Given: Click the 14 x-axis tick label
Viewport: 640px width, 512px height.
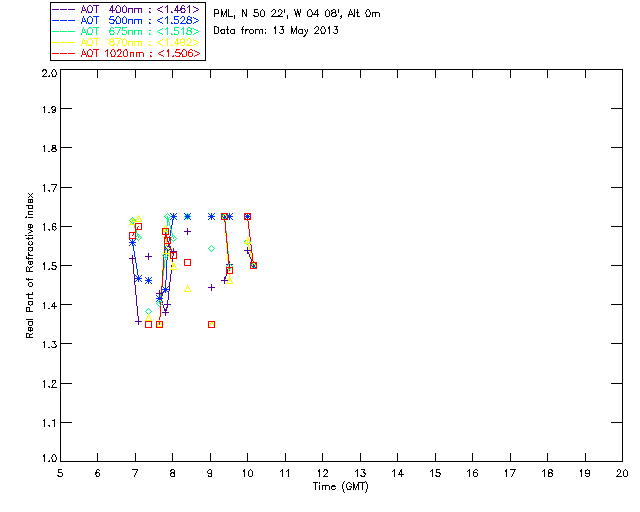Looking at the screenshot, I should click(x=398, y=473).
